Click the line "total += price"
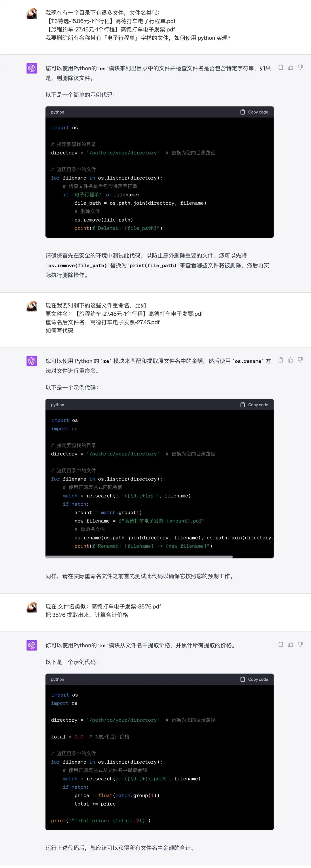The height and width of the screenshot is (868, 311). point(95,804)
